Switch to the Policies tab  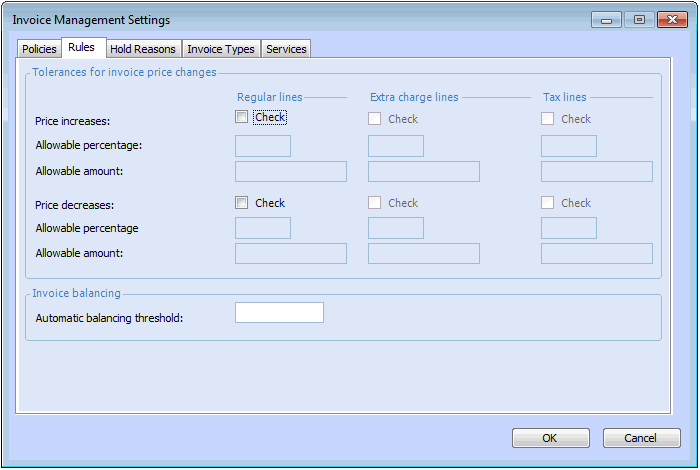[x=39, y=49]
